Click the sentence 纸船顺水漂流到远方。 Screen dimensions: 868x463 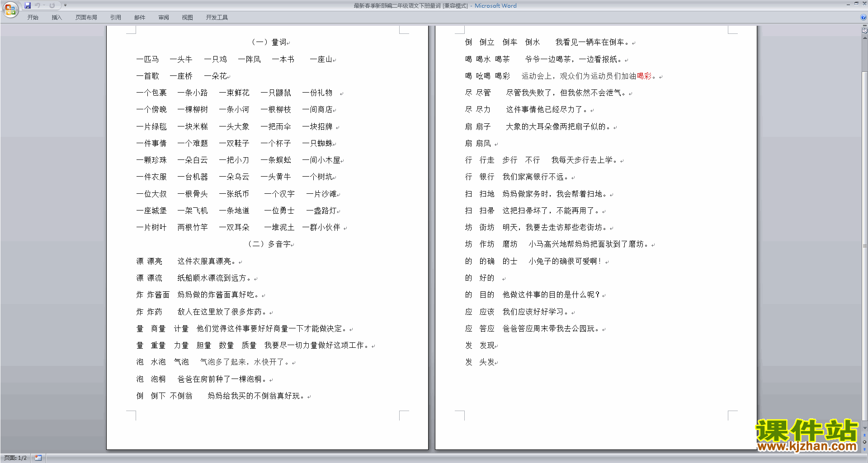(216, 278)
